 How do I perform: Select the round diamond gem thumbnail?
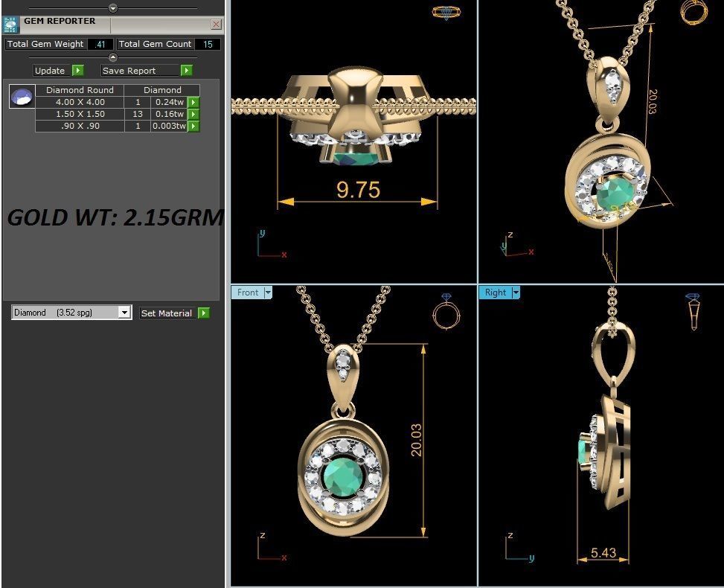tap(22, 97)
